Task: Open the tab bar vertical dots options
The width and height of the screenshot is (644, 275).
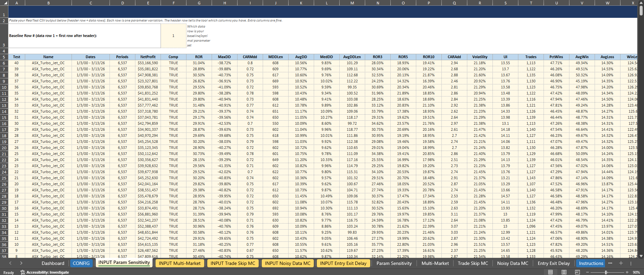Action: pos(631,263)
